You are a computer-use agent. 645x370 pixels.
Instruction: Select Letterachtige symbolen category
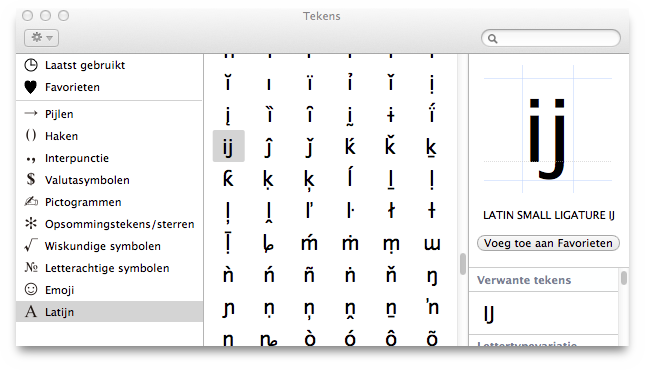[x=109, y=268]
